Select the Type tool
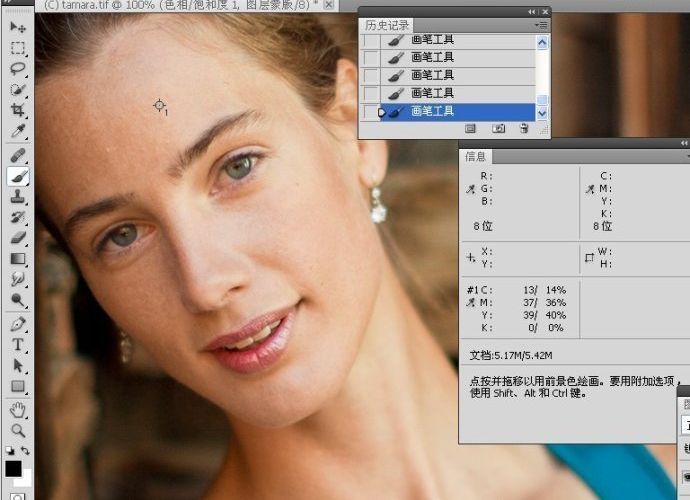The height and width of the screenshot is (500, 690). [18, 345]
